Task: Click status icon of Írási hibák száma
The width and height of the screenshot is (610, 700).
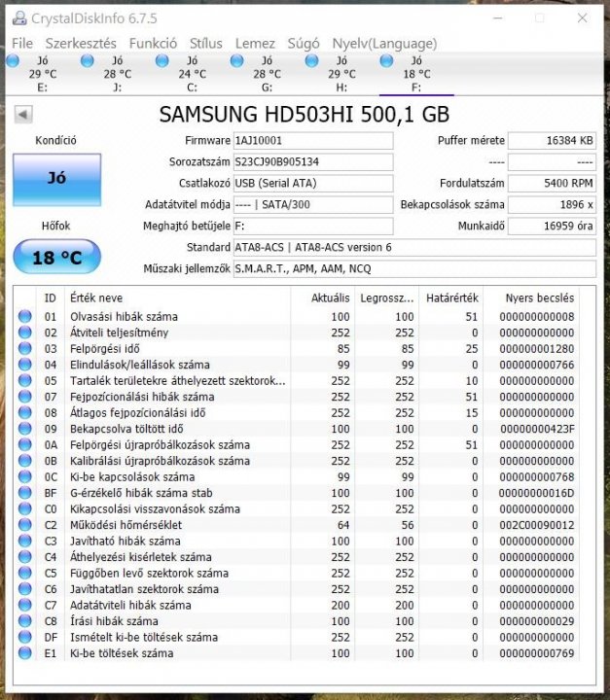Action: point(25,621)
